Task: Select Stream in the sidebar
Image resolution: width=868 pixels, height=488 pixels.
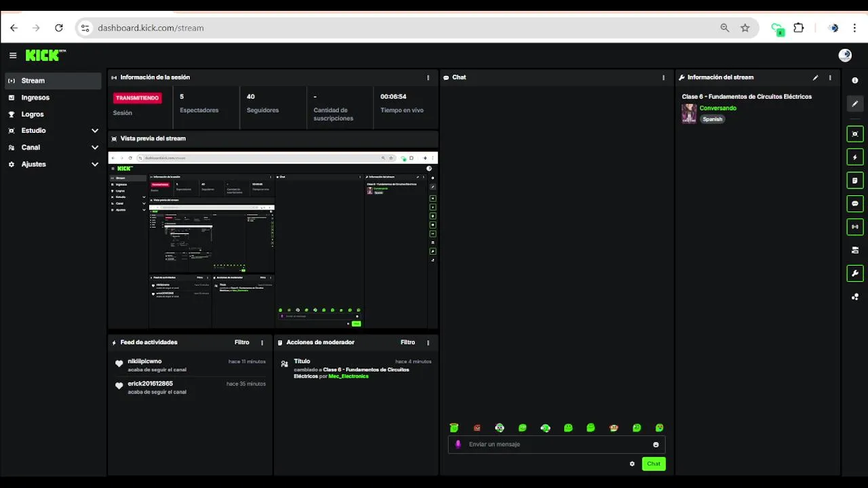Action: click(x=53, y=81)
